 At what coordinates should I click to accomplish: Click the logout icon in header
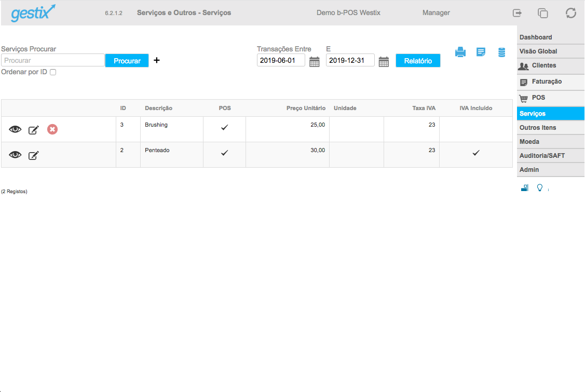pyautogui.click(x=517, y=13)
